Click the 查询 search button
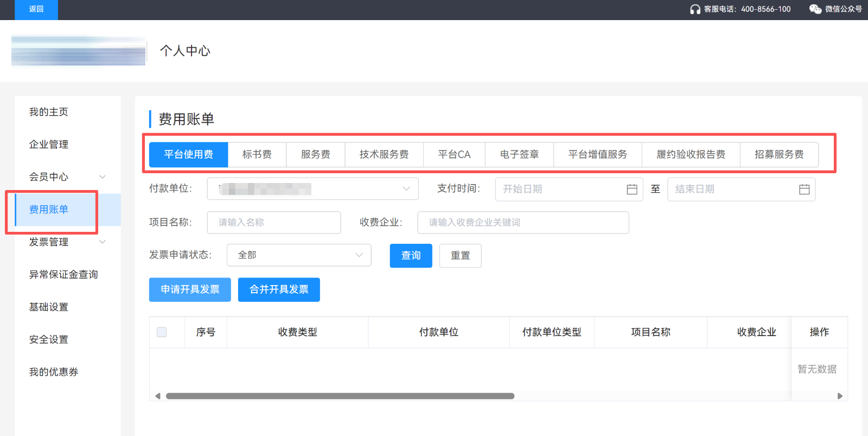This screenshot has width=868, height=436. (411, 256)
